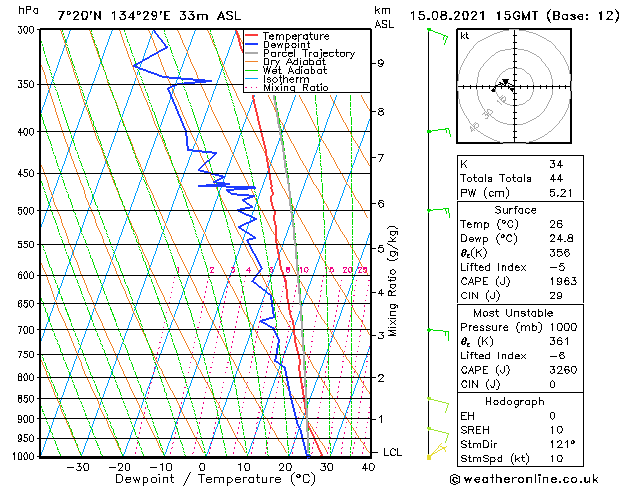This screenshot has height=486, width=629.
Task: Click the Pressure (mb) value 1000
Action: (x=563, y=327)
